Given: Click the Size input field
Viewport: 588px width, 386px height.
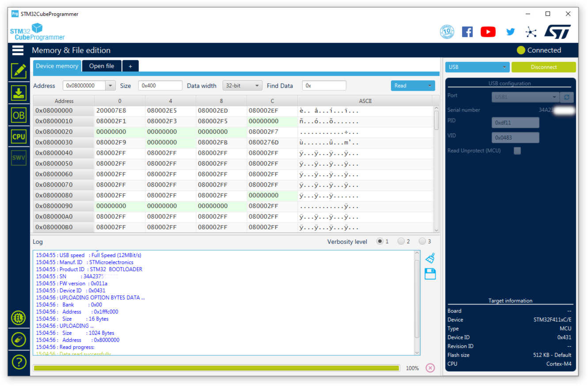Looking at the screenshot, I should pyautogui.click(x=160, y=86).
